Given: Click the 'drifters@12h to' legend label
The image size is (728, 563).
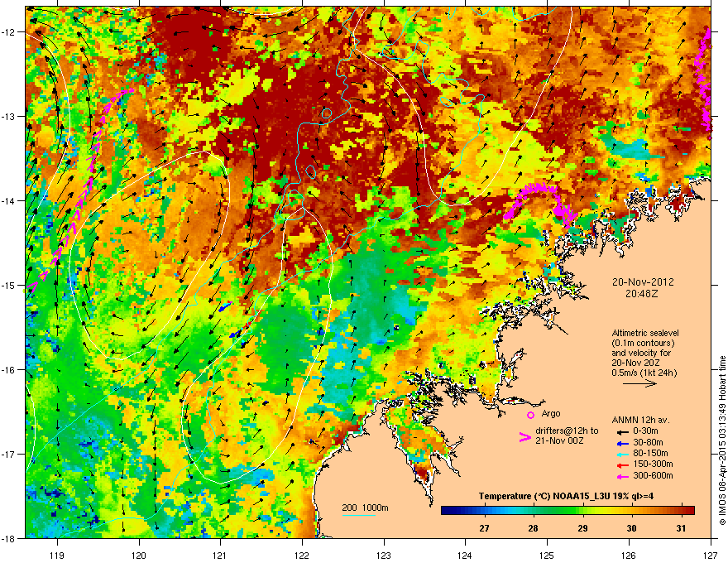Looking at the screenshot, I should 567,431.
